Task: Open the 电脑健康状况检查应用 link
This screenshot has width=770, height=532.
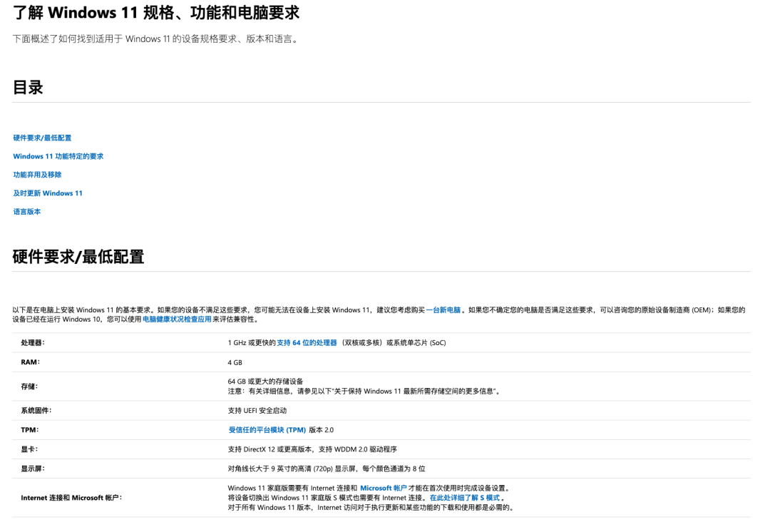Action: pos(177,319)
